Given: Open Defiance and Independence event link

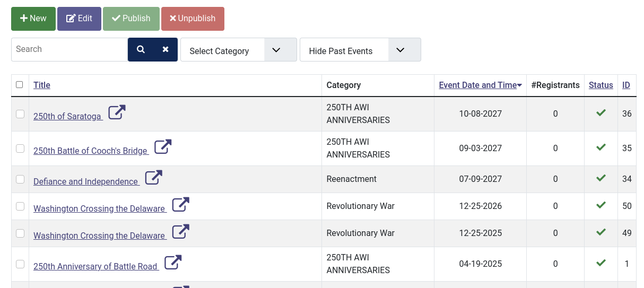Looking at the screenshot, I should pyautogui.click(x=86, y=181).
